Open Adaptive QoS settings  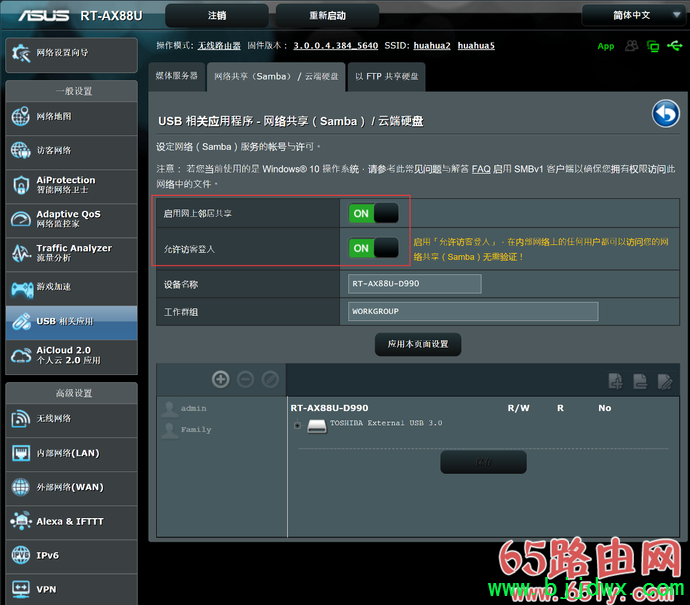tap(71, 219)
